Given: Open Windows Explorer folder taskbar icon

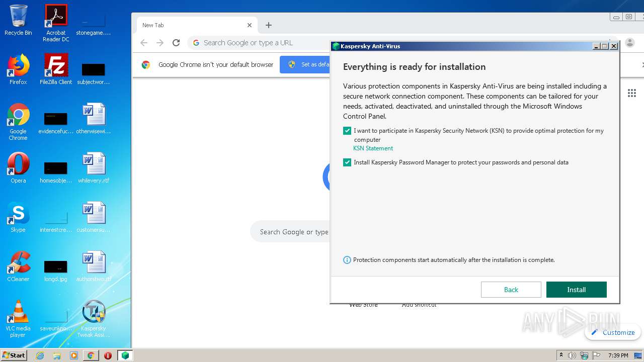Looking at the screenshot, I should click(57, 355).
